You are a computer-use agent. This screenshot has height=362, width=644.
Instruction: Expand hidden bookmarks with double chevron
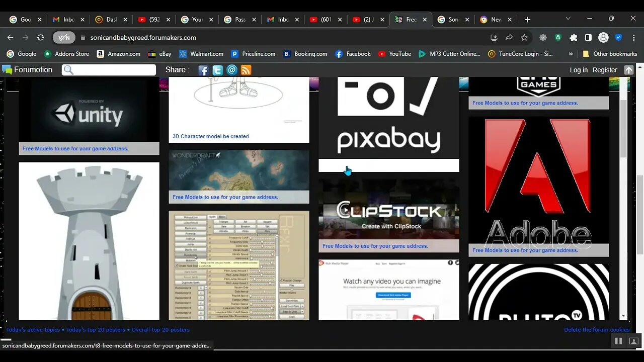point(571,54)
